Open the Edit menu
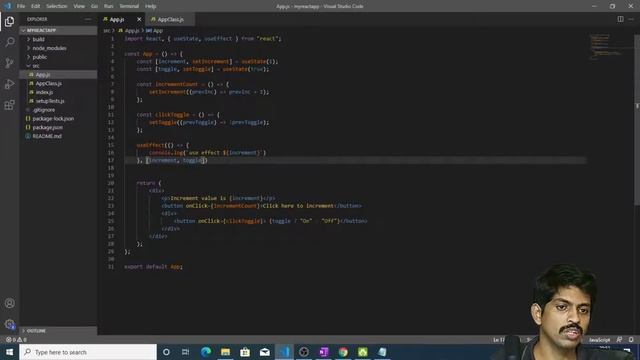This screenshot has height=360, width=640. 36,6
